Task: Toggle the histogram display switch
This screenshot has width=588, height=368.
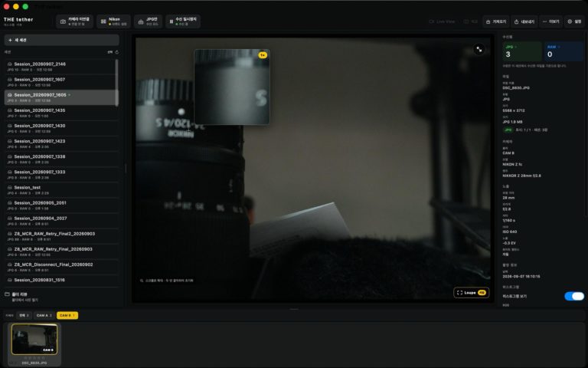Action: pyautogui.click(x=574, y=296)
